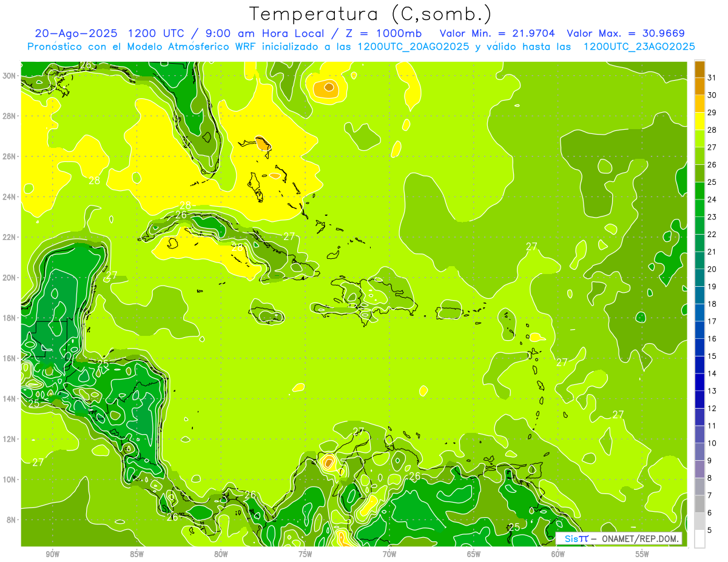The height and width of the screenshot is (562, 728).
Task: Click the color scale label 31
Action: click(x=712, y=78)
